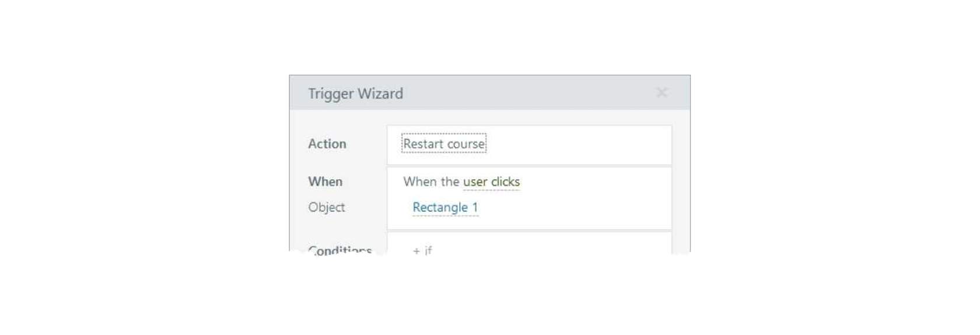
Task: Click the word 'course' in the action
Action: point(466,144)
